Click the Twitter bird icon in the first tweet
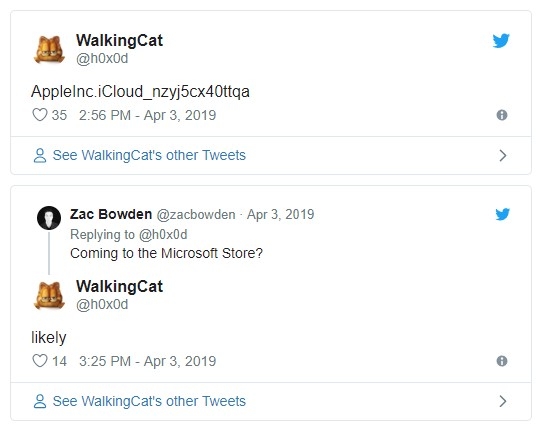The width and height of the screenshot is (538, 427). tap(501, 41)
